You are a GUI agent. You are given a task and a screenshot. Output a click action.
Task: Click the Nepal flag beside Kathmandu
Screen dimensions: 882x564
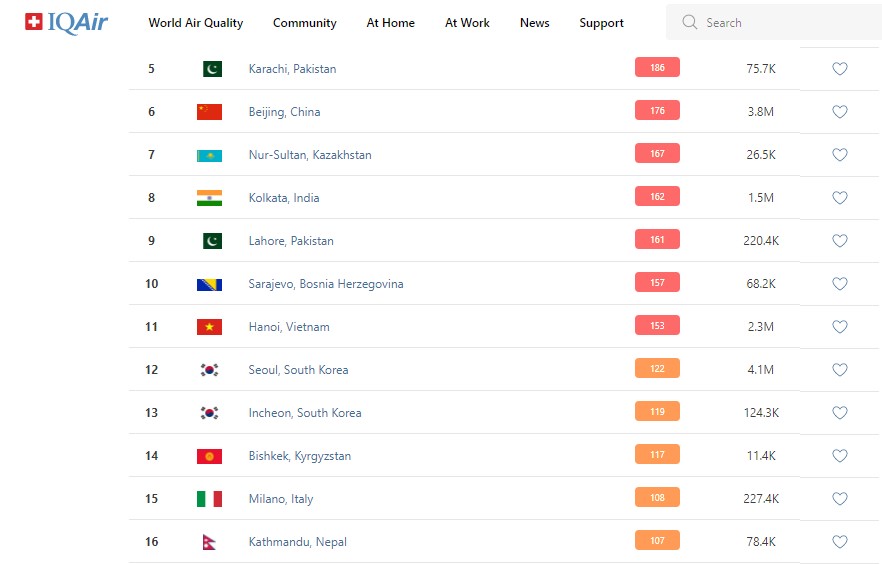(209, 542)
